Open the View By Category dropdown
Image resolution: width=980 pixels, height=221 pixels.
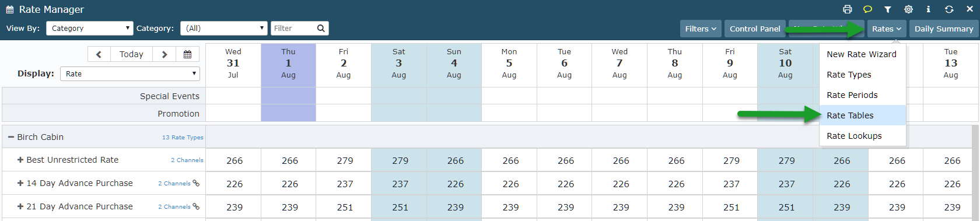(90, 28)
